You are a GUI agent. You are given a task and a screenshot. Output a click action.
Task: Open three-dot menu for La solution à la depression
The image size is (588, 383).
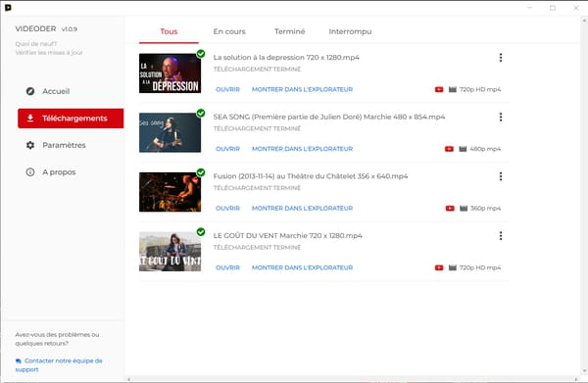(x=501, y=58)
